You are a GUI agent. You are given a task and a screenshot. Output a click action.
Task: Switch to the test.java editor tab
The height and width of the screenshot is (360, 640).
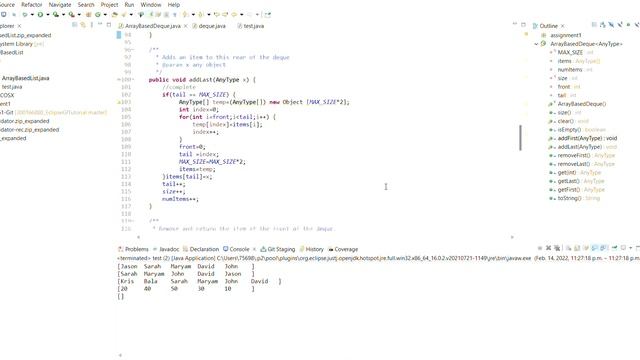251,26
